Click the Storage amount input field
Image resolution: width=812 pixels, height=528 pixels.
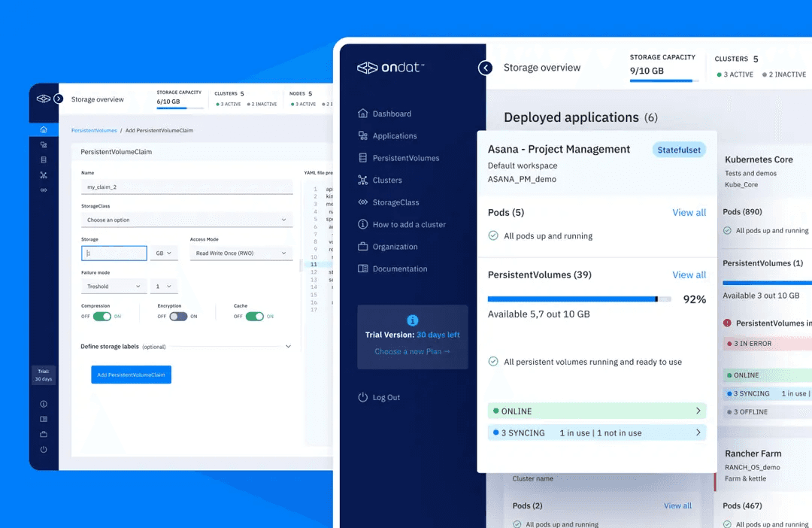(114, 253)
